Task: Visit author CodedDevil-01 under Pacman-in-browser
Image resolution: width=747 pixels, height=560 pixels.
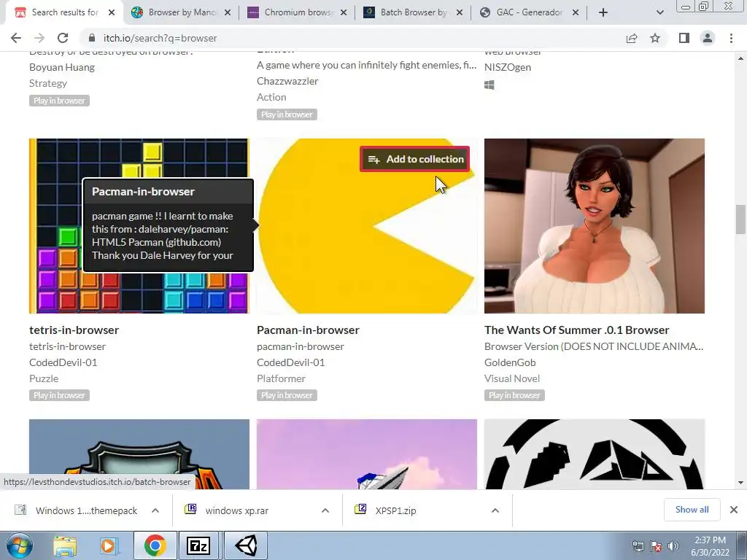Action: point(290,362)
